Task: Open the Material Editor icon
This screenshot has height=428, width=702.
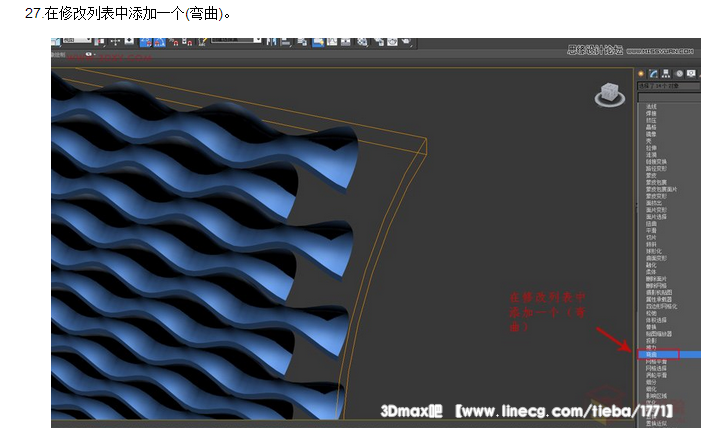Action: (362, 42)
